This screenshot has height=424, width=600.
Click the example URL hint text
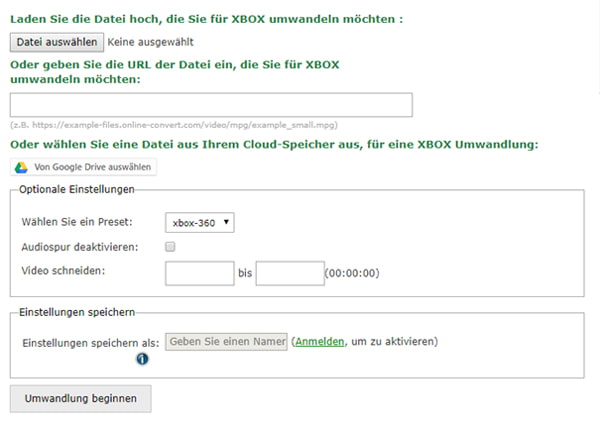pos(174,125)
